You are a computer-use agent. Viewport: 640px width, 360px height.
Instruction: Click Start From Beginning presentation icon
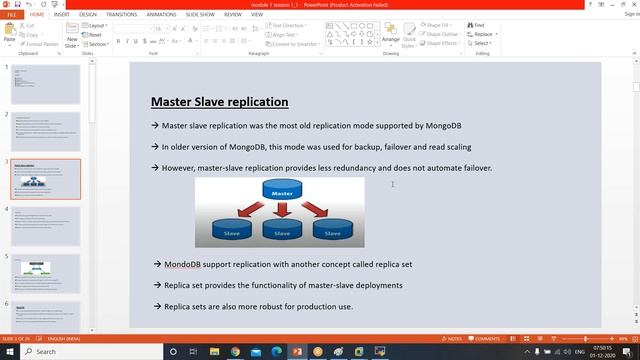click(x=54, y=4)
